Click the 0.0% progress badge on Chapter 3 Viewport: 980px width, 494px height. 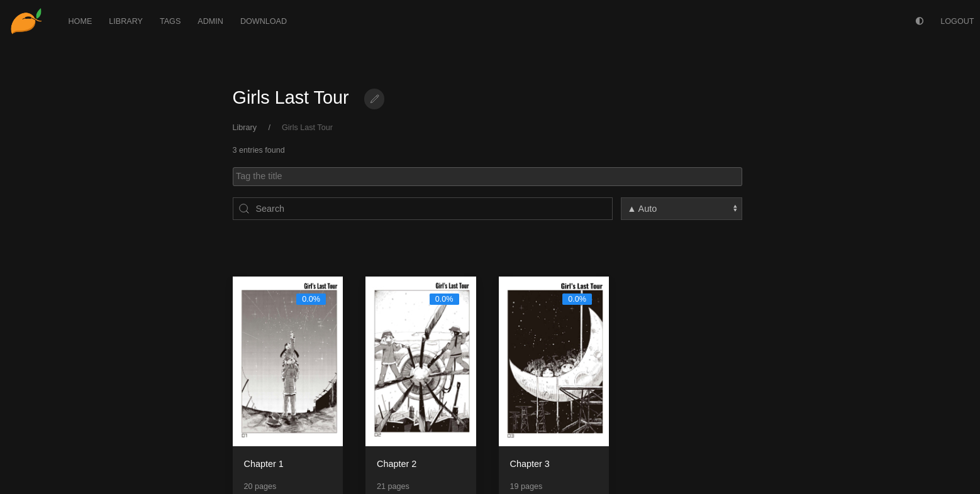coord(577,299)
